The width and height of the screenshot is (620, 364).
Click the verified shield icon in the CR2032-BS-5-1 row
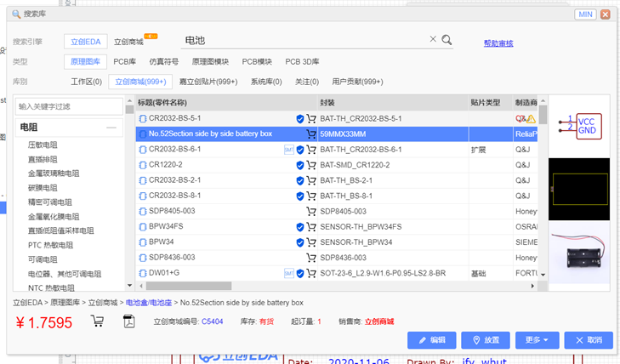[x=300, y=118]
